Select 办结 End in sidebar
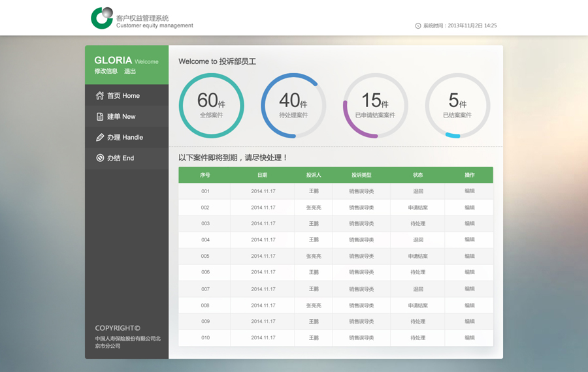The height and width of the screenshot is (372, 588). pyautogui.click(x=121, y=158)
